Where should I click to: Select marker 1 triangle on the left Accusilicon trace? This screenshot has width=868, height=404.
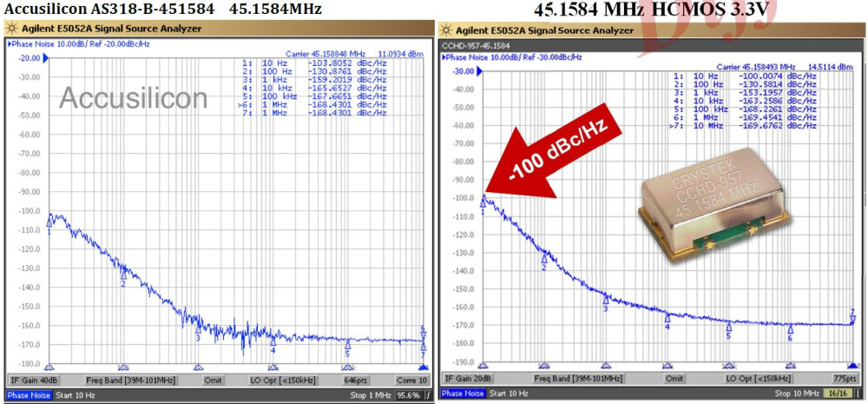(x=49, y=222)
